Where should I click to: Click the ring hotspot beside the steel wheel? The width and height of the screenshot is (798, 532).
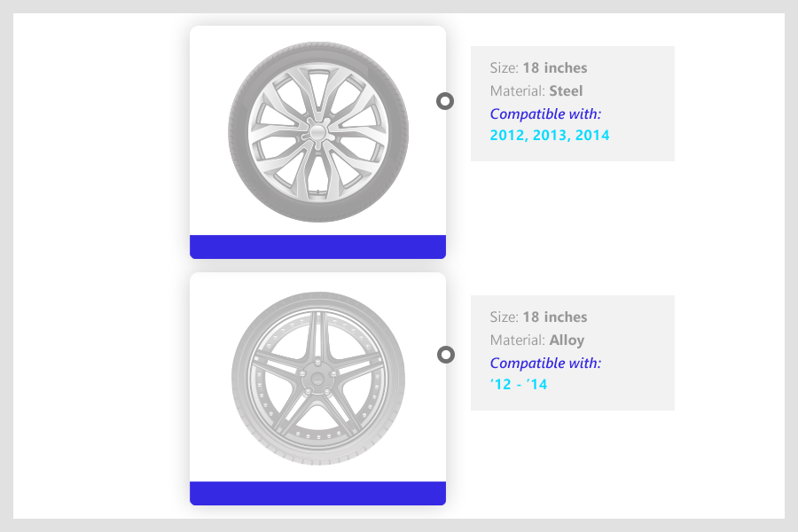pyautogui.click(x=445, y=101)
